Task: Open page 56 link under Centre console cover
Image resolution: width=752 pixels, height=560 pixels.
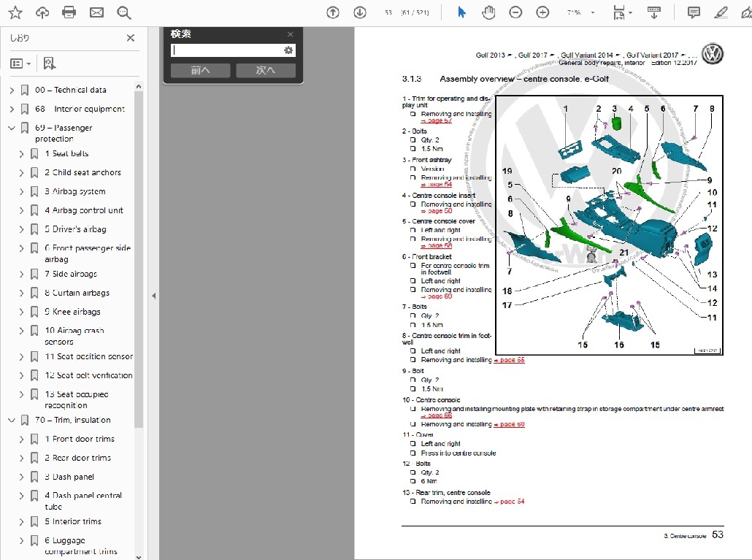Action: click(437, 245)
